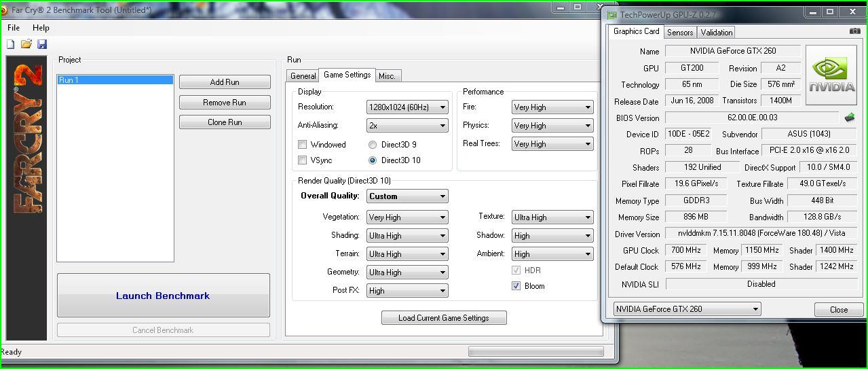The width and height of the screenshot is (868, 369).
Task: Click the Shaders 192 Unified field
Action: (702, 167)
